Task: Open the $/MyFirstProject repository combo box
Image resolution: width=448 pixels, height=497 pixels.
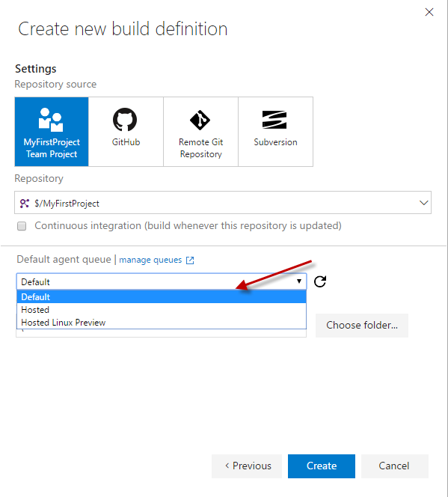Action: (x=223, y=203)
